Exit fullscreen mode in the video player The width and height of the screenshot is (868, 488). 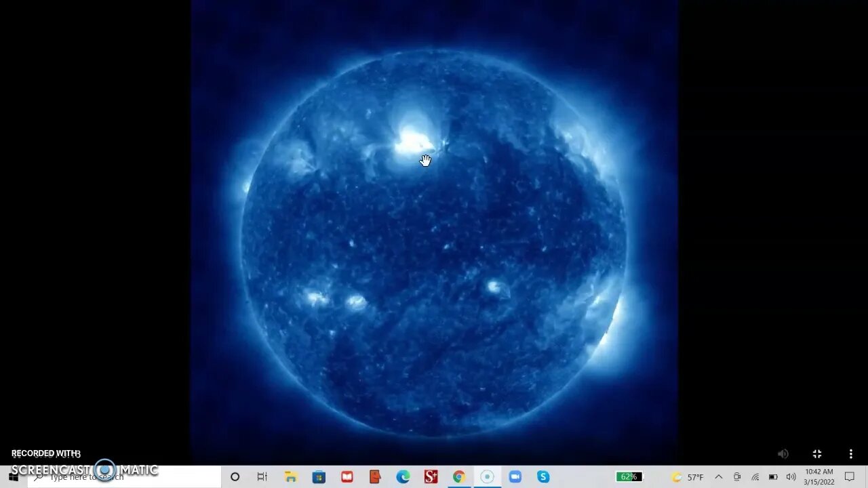pos(817,454)
